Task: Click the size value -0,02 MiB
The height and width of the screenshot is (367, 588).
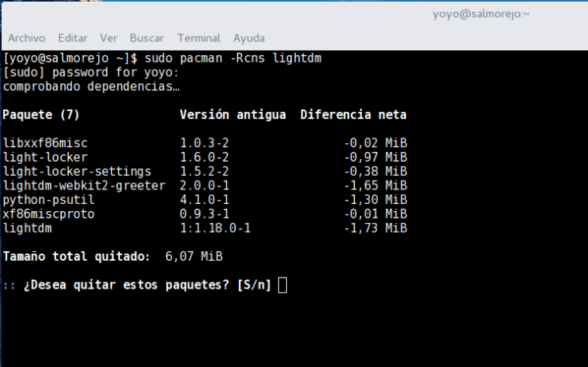Action: (x=375, y=143)
